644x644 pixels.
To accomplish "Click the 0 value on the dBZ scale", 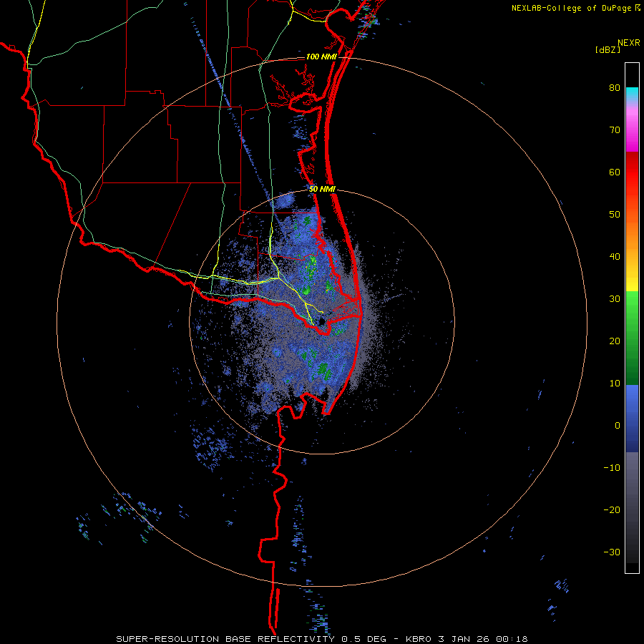I will pos(618,426).
